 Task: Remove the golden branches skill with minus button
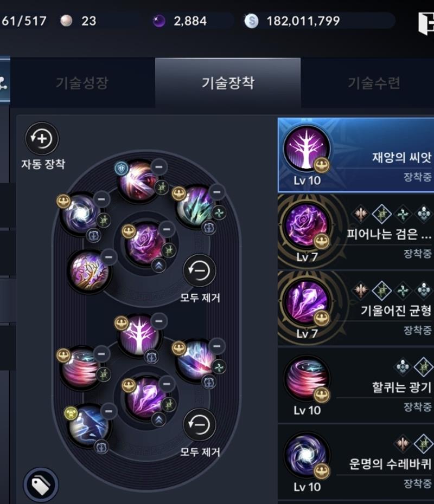pos(108,257)
